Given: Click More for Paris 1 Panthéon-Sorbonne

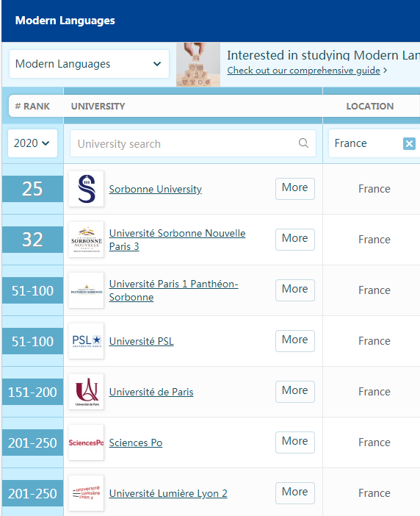Looking at the screenshot, I should point(295,290).
